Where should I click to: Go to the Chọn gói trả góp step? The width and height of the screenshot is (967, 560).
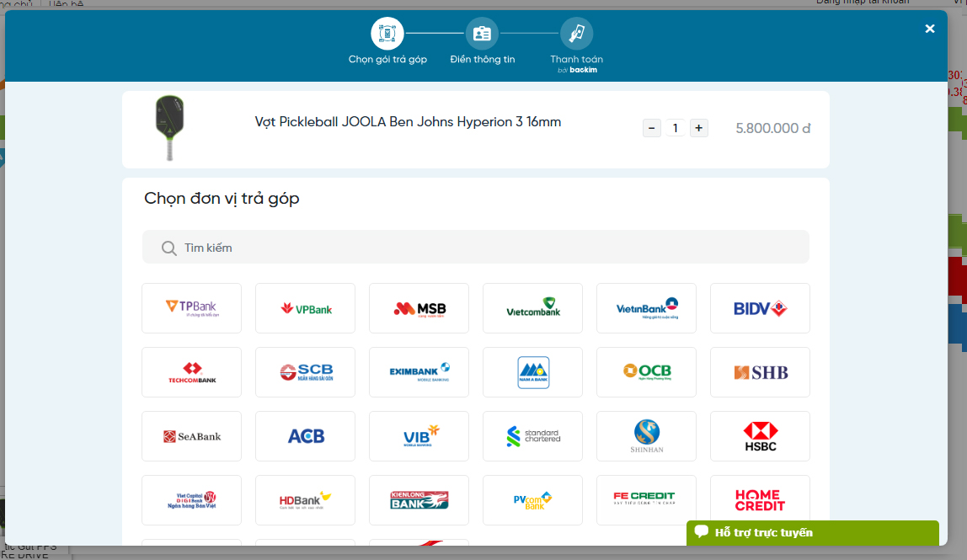tap(387, 40)
